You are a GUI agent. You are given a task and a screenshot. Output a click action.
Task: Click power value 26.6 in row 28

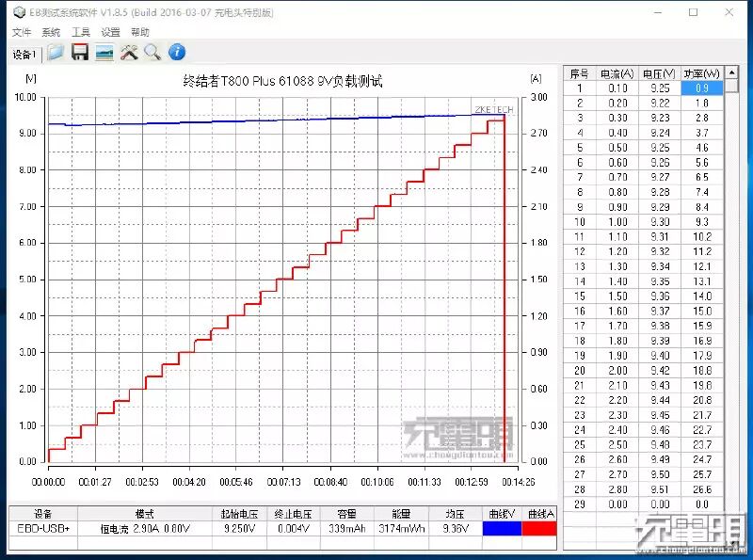coord(702,489)
